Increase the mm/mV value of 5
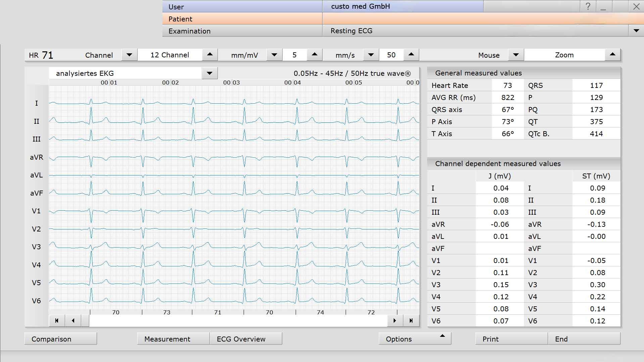This screenshot has width=644, height=362. [314, 55]
